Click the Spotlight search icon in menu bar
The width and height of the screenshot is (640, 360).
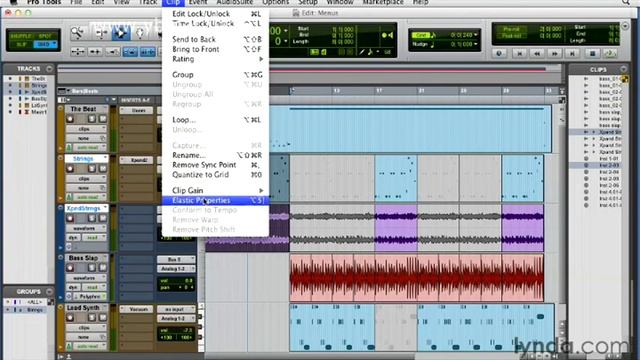pyautogui.click(x=626, y=2)
